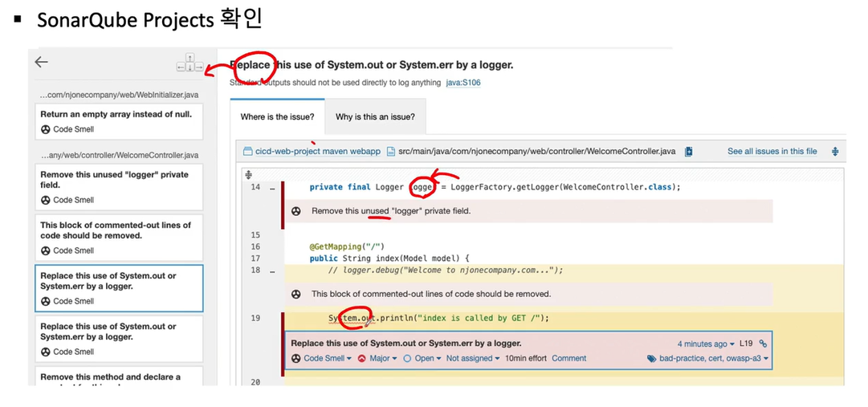Image resolution: width=868 pixels, height=407 pixels.
Task: Click line number 14 in the gutter
Action: 255,187
